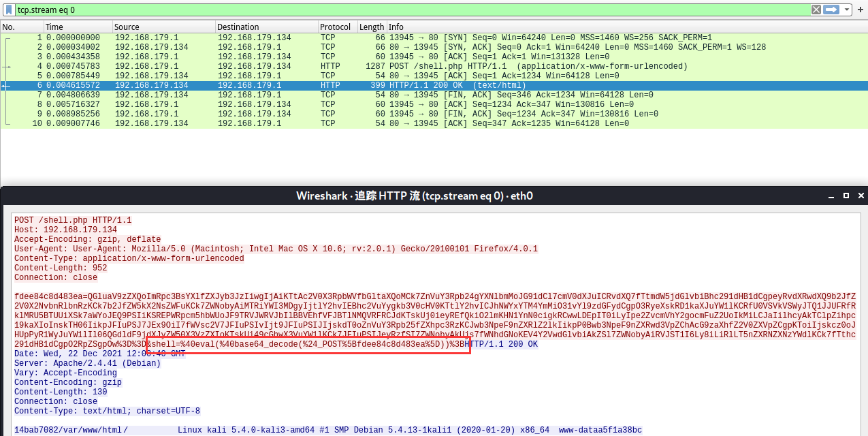
Task: Select the POST /shell.php HTTP packet row
Action: pyautogui.click(x=434, y=66)
